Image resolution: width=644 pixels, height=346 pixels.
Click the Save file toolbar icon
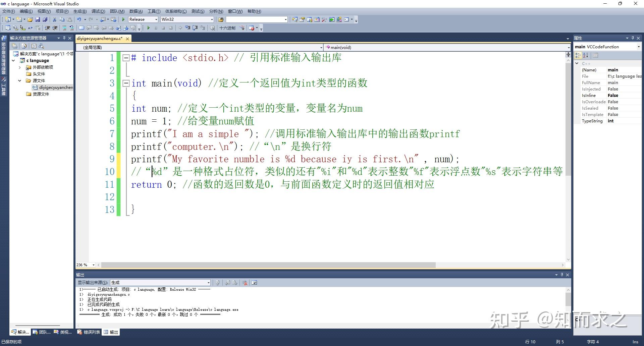point(38,19)
